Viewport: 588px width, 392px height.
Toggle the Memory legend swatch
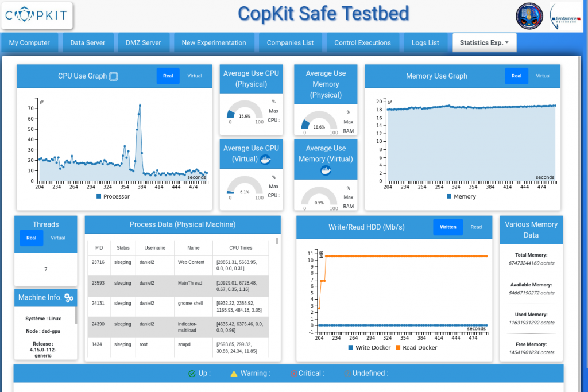pos(449,196)
